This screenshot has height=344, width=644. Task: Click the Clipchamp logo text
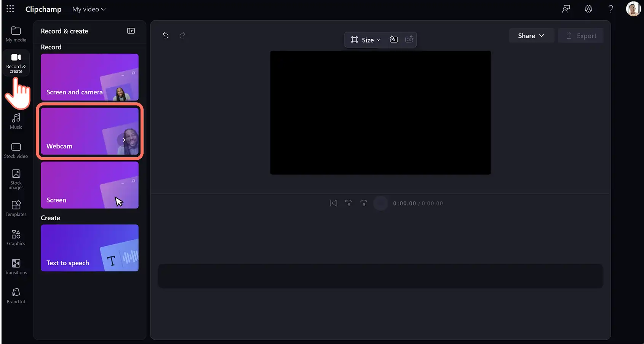tap(43, 9)
